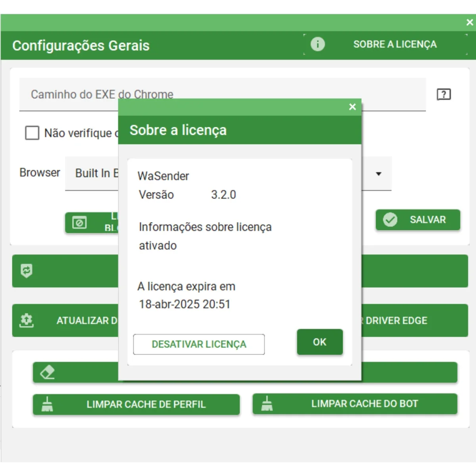Close the Configurações Gerais window
The width and height of the screenshot is (476, 476).
tap(470, 22)
